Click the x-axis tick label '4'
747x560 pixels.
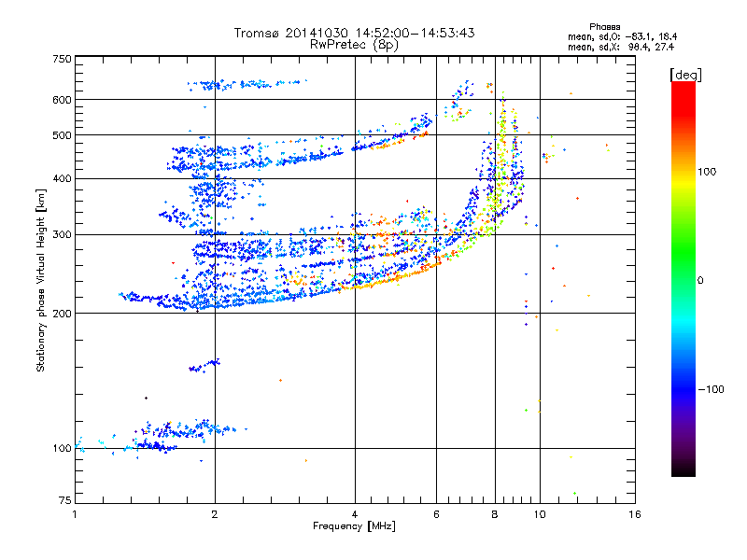[355, 514]
